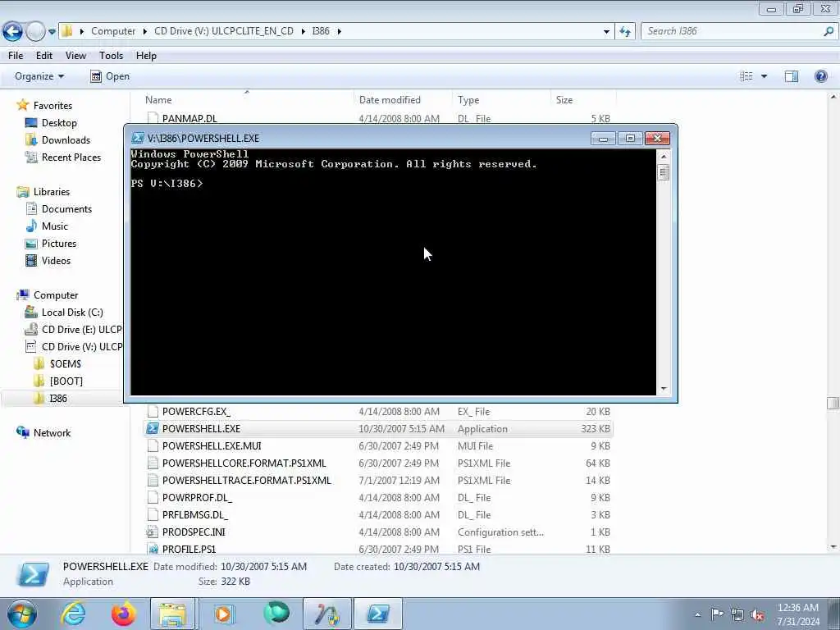Screen dimensions: 840x630
Task: Toggle the preview pane
Action: 792,76
